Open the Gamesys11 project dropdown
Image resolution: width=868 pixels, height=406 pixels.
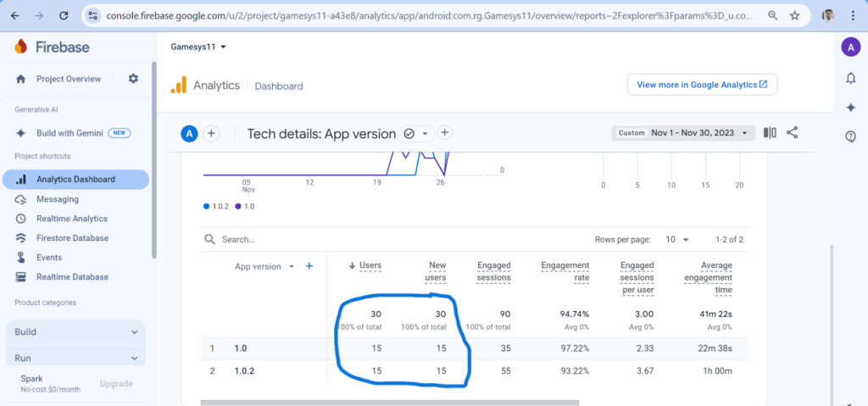coord(198,47)
